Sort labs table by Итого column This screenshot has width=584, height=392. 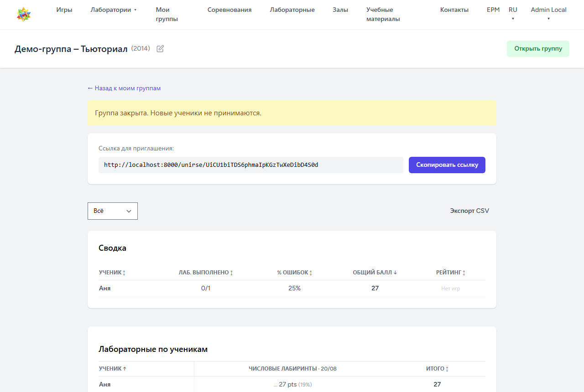point(438,369)
